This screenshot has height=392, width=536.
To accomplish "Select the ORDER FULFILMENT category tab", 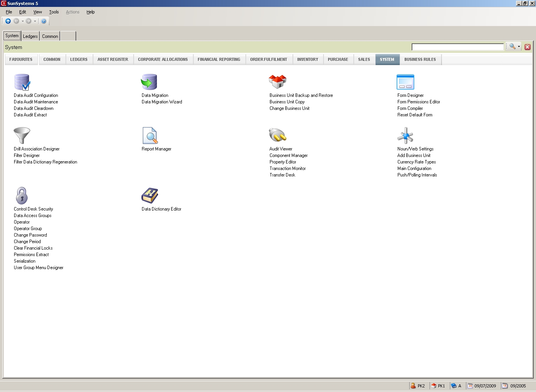I will 269,59.
